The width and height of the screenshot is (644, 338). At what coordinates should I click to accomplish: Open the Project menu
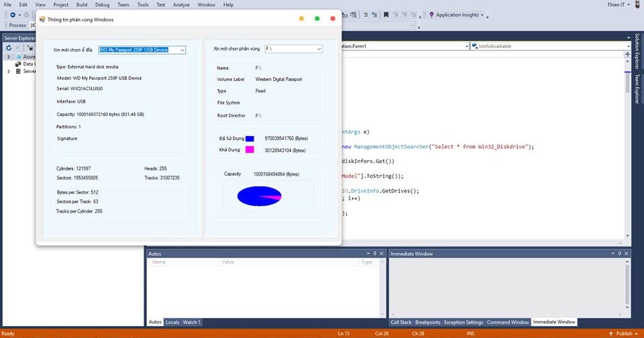coord(61,5)
